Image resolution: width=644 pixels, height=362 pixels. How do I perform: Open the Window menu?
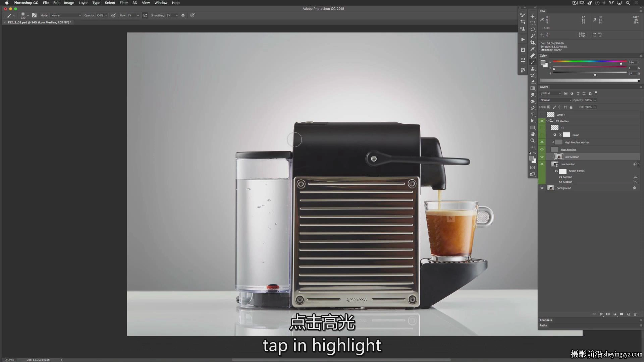pyautogui.click(x=161, y=3)
